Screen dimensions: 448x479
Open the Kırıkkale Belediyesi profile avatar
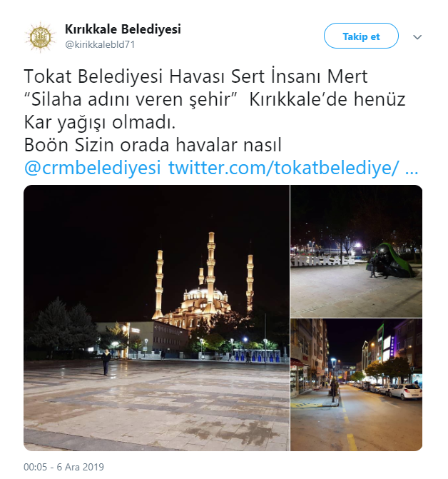coord(41,37)
